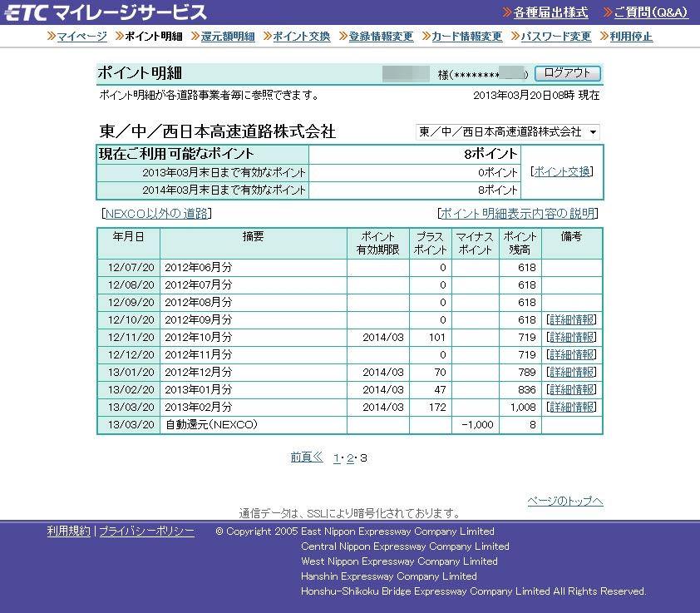Click the マイナスポイント column header
The height and width of the screenshot is (613, 700).
tap(475, 243)
